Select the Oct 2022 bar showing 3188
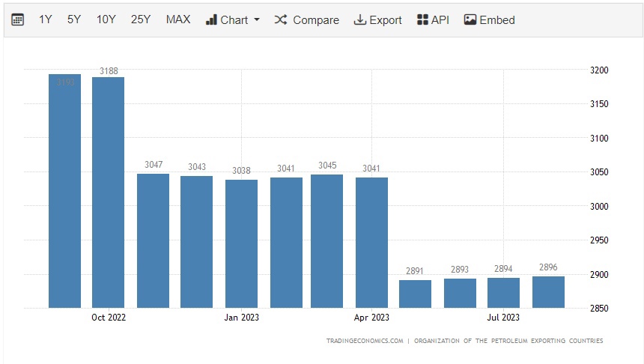Image resolution: width=644 pixels, height=364 pixels. pos(108,192)
